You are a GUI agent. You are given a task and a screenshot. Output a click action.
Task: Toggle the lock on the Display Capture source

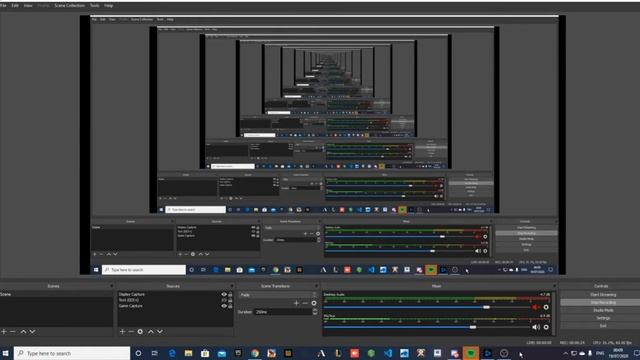[230, 294]
